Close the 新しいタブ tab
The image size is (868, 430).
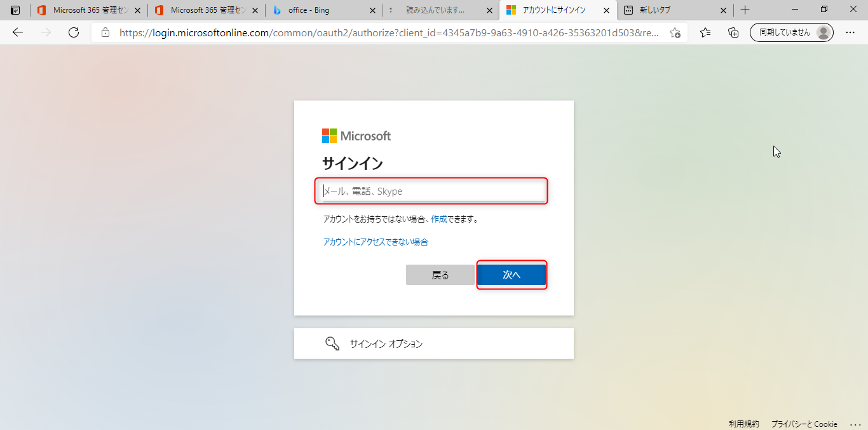coord(723,10)
